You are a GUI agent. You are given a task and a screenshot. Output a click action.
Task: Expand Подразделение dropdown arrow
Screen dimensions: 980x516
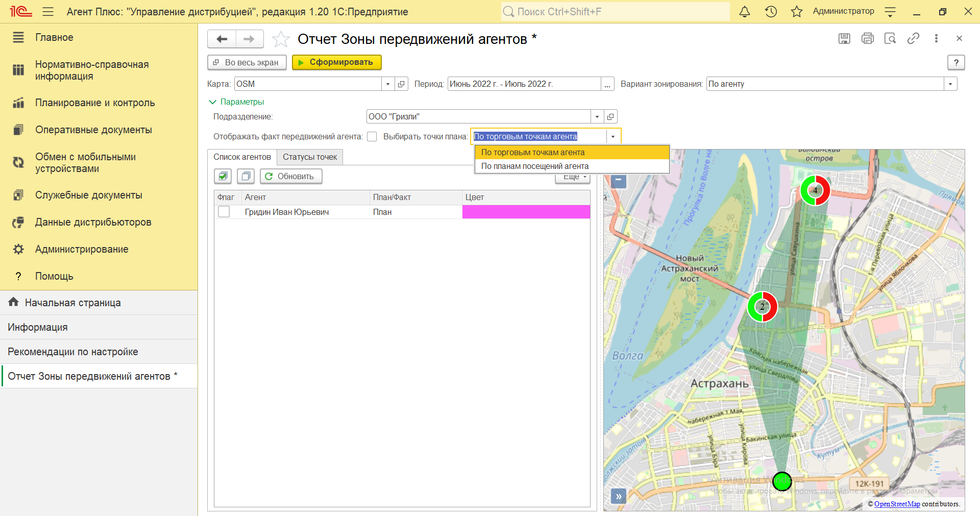(597, 117)
